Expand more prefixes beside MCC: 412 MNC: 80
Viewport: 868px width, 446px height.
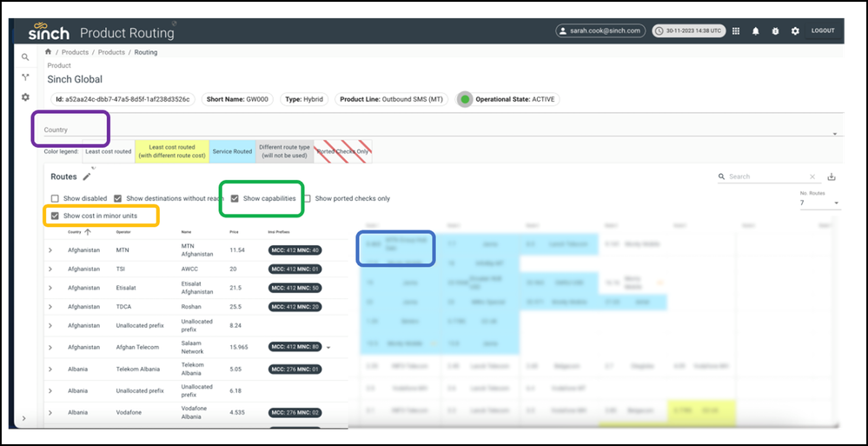(x=328, y=348)
